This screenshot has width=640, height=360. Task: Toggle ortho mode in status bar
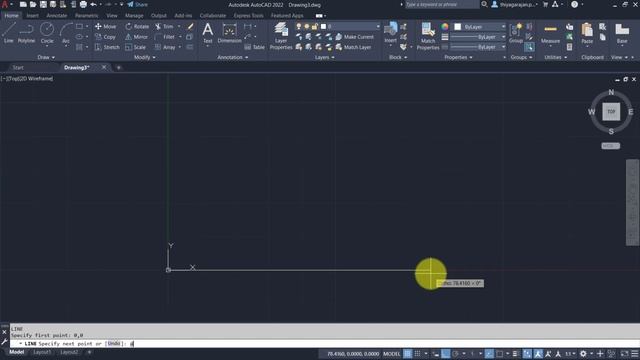point(446,354)
